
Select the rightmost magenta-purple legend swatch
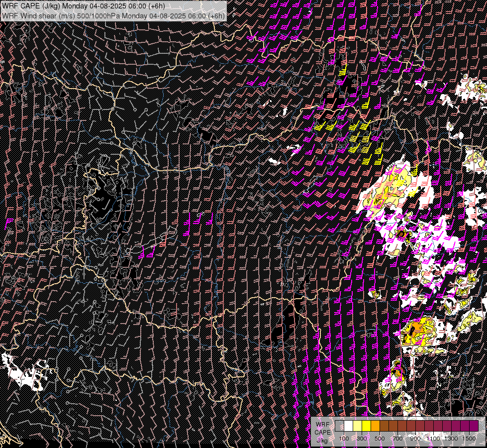[474, 426]
